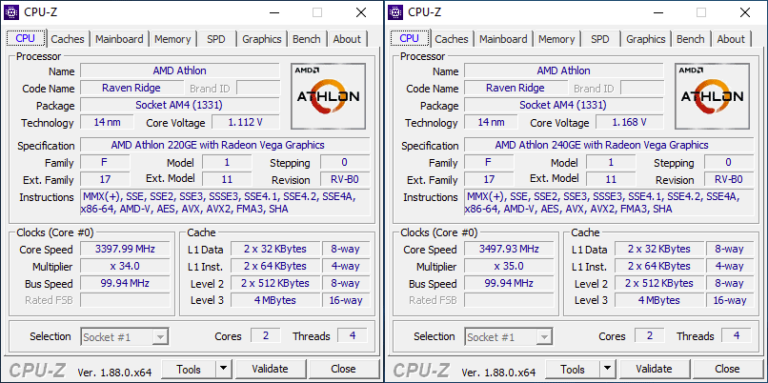Viewport: 768px width, 383px height.
Task: Select CPU tab in right CPU-Z window
Action: tap(409, 38)
